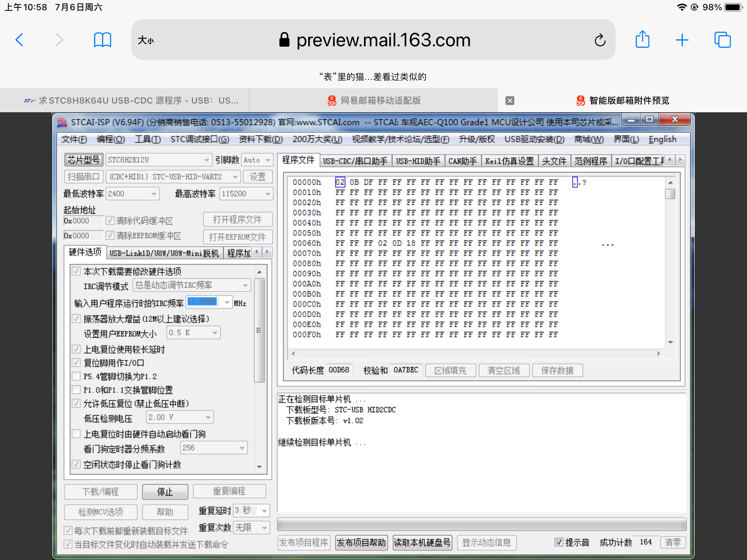Expand the IRC调节模式 dropdown

(245, 285)
